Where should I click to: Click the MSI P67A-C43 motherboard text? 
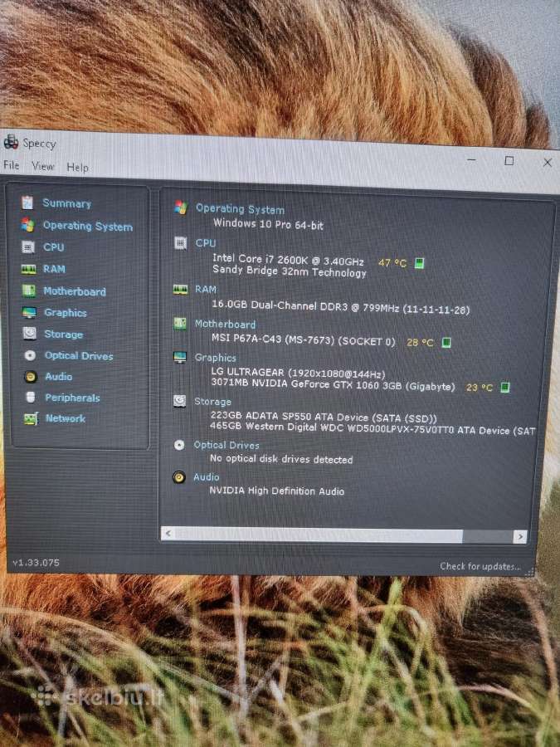click(x=304, y=340)
